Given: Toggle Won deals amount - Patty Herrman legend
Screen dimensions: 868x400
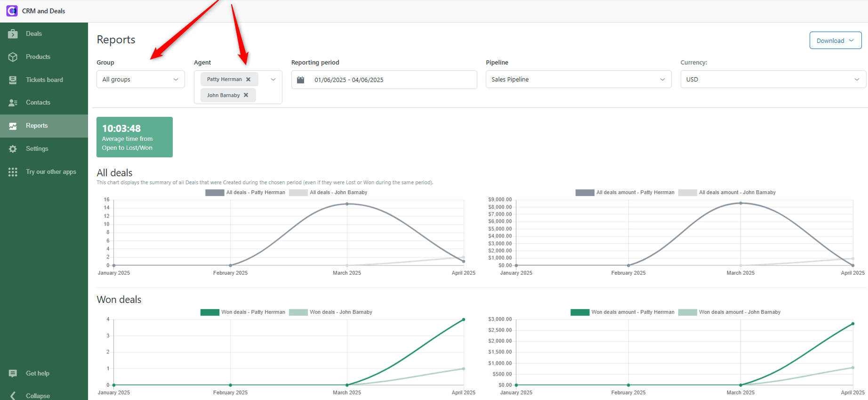Looking at the screenshot, I should click(622, 312).
